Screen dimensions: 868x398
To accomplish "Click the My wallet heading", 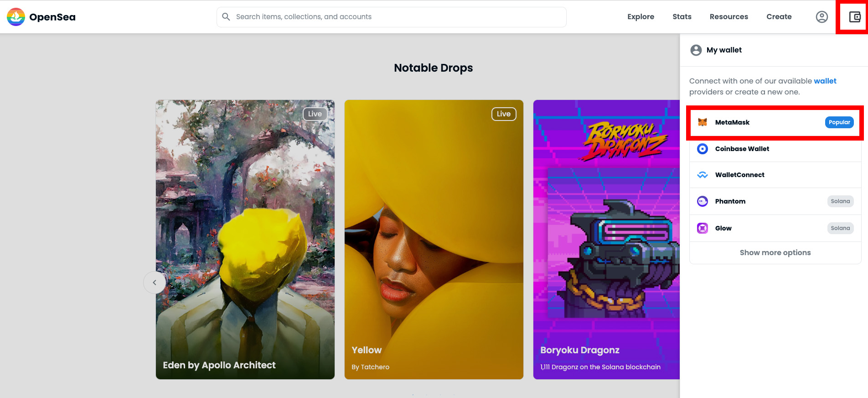I will 724,50.
